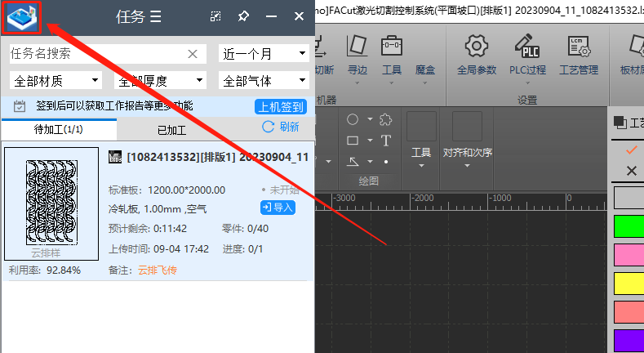
Task: Open the 任务 hamburger menu icon
Action: point(156,16)
